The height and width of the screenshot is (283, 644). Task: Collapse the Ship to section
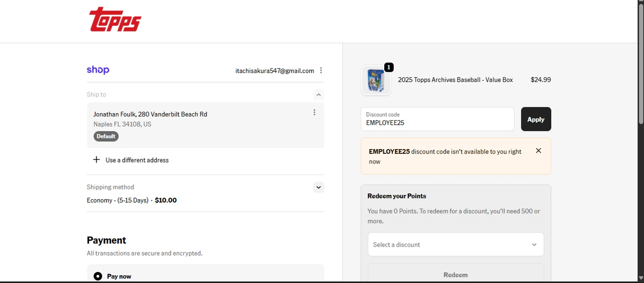tap(318, 95)
